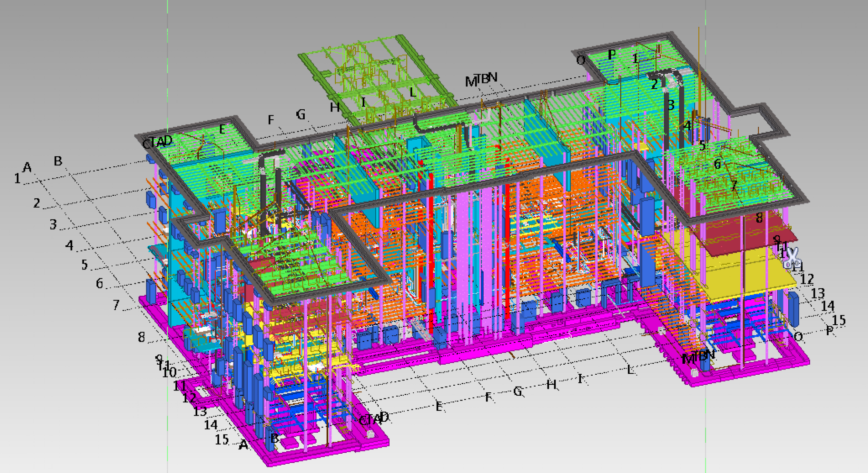Image resolution: width=868 pixels, height=473 pixels.
Task: Pick grid label 4 on the left side
Action: (x=69, y=245)
